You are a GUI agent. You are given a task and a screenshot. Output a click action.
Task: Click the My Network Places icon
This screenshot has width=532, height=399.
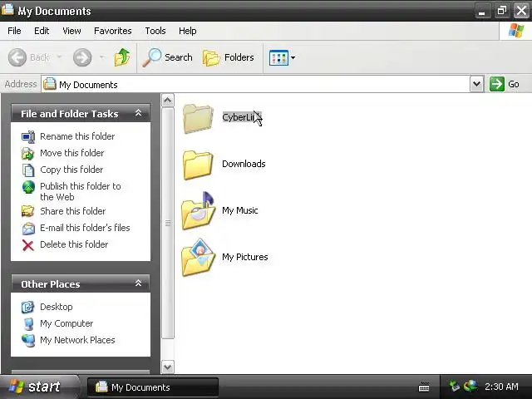(x=28, y=341)
